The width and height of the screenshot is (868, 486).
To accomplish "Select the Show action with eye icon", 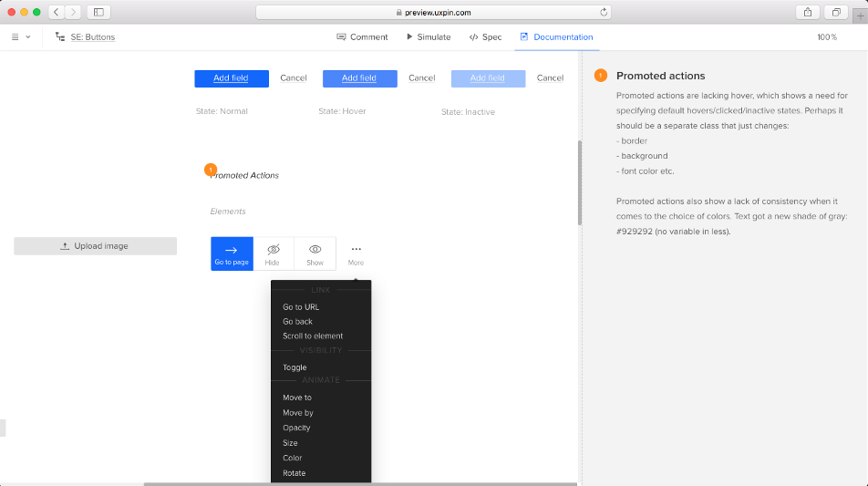I will click(x=315, y=253).
